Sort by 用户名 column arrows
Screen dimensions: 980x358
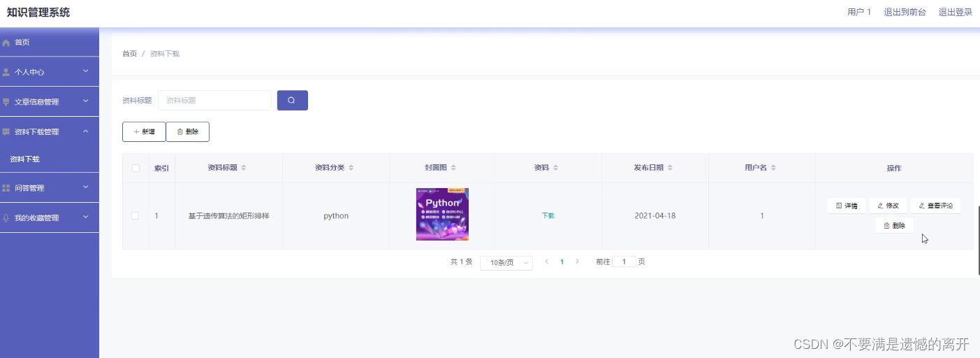click(773, 168)
